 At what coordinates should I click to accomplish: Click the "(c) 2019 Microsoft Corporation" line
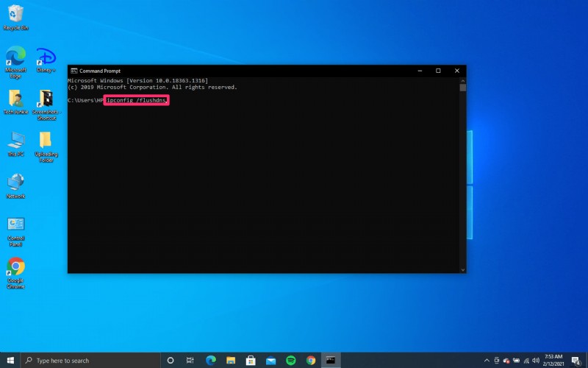pyautogui.click(x=152, y=87)
